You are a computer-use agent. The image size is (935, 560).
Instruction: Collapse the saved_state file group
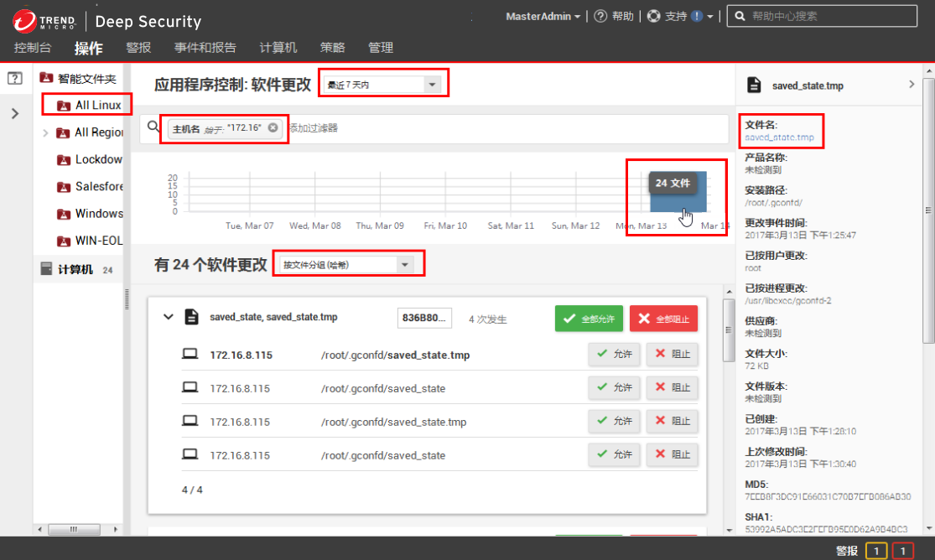coord(169,317)
